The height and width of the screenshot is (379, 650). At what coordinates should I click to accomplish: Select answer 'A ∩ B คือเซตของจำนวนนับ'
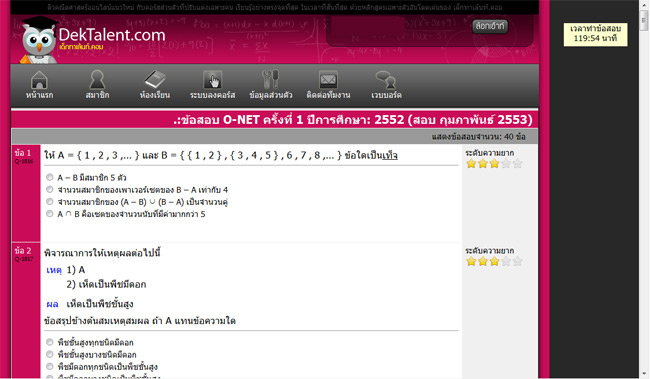(x=50, y=214)
